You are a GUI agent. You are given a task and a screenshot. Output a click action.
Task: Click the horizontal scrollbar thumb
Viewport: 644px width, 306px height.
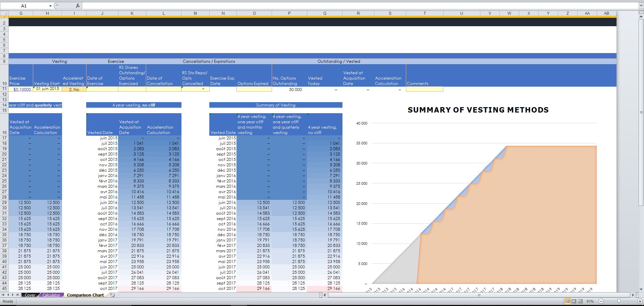tap(479, 295)
